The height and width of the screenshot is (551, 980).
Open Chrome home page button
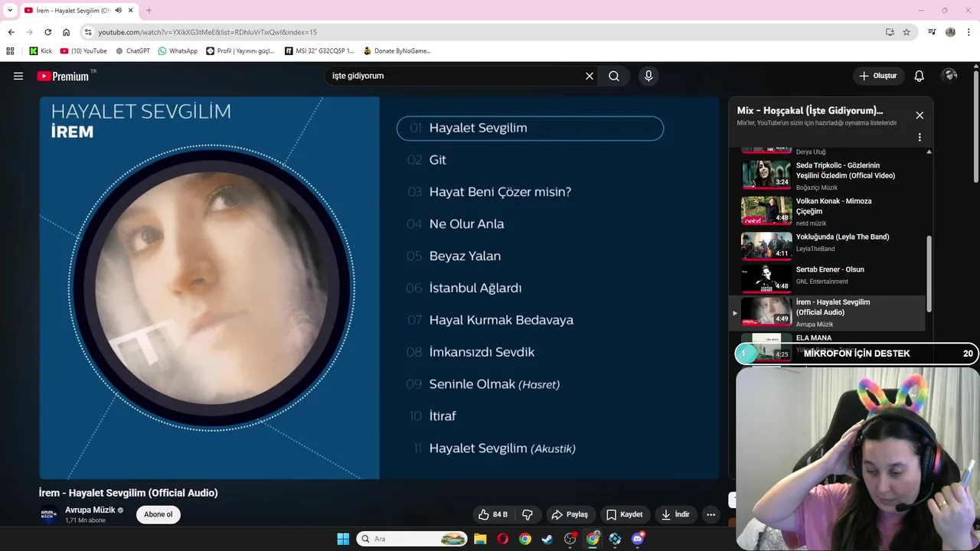pos(66,32)
